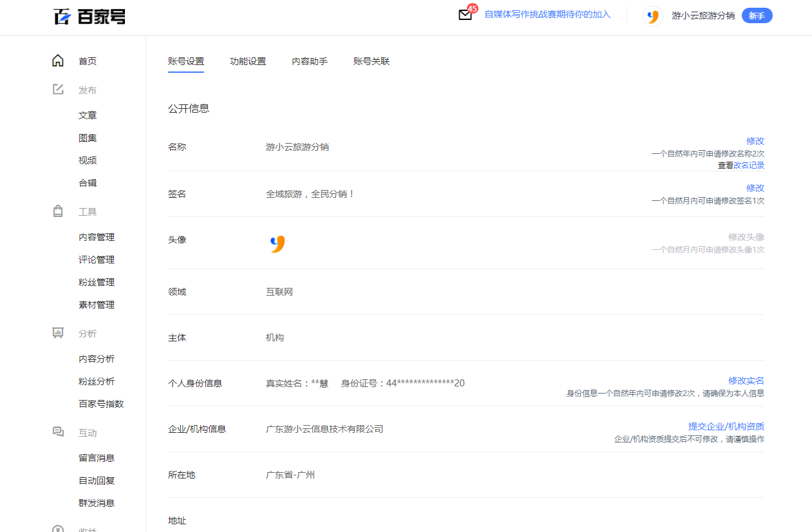Image resolution: width=812 pixels, height=532 pixels.
Task: Click the 发布 section header
Action: pos(88,90)
